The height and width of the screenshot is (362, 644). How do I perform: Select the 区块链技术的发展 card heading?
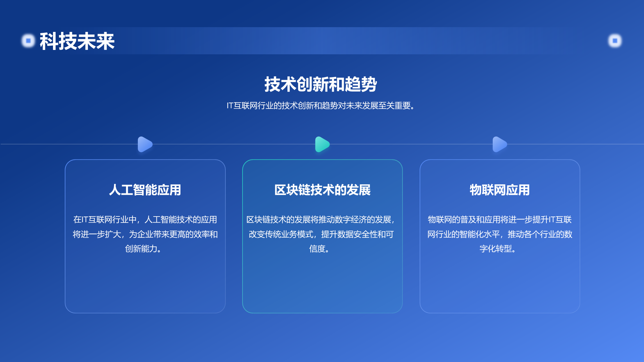(322, 190)
